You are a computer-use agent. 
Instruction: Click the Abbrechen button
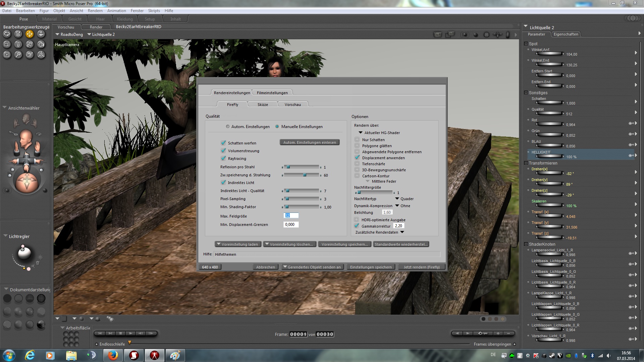tap(265, 267)
